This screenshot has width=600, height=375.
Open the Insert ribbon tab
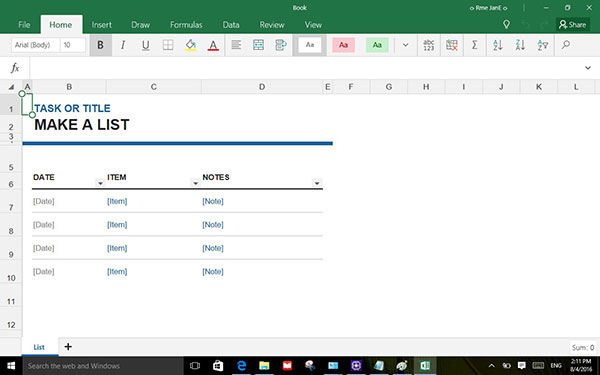101,25
